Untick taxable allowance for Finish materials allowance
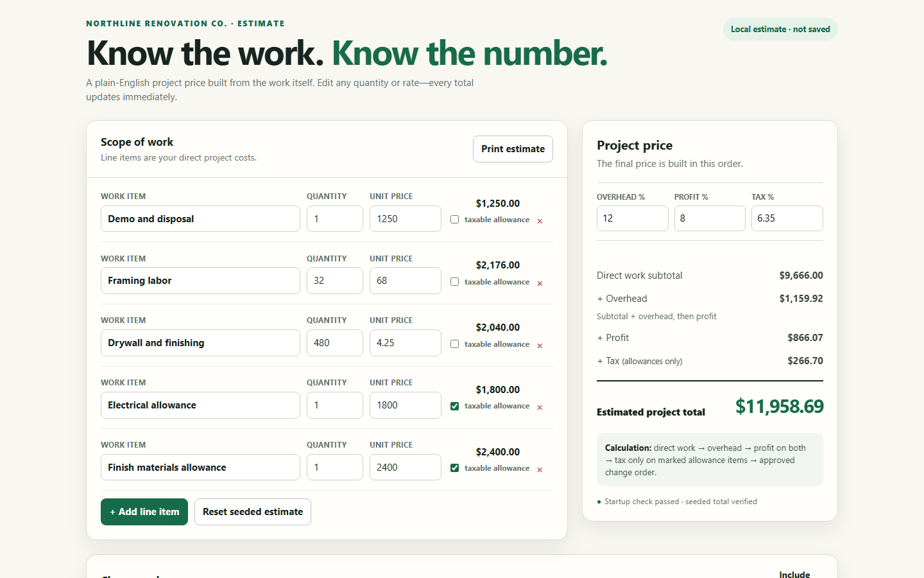 (454, 468)
